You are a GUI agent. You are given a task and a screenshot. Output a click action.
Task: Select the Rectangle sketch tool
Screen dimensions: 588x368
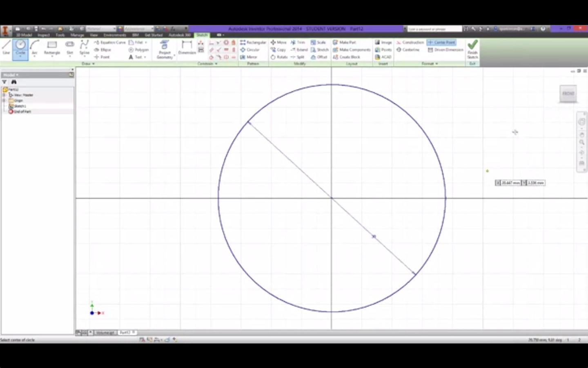click(52, 48)
